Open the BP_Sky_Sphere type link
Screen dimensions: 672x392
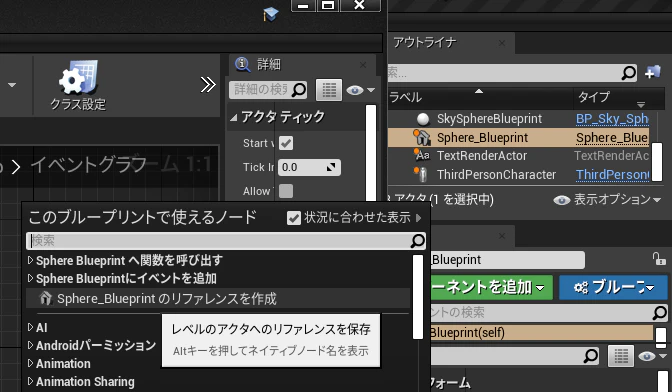coord(612,119)
